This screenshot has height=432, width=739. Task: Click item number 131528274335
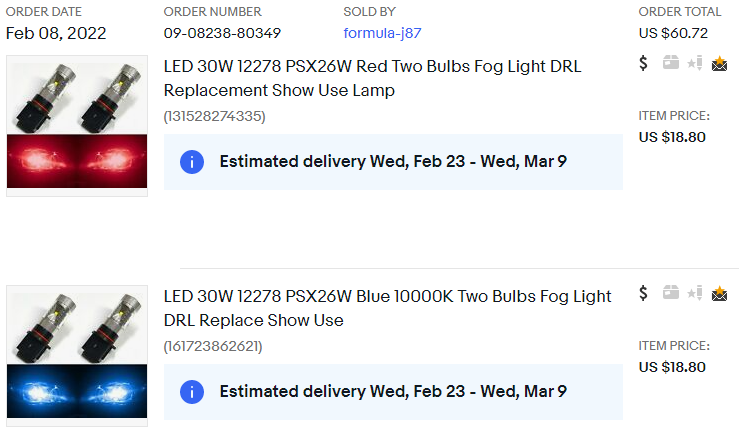pyautogui.click(x=214, y=116)
